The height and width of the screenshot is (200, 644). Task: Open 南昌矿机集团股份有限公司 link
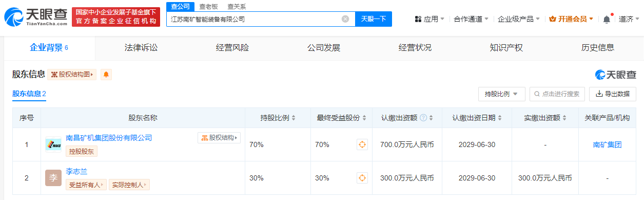(109, 138)
